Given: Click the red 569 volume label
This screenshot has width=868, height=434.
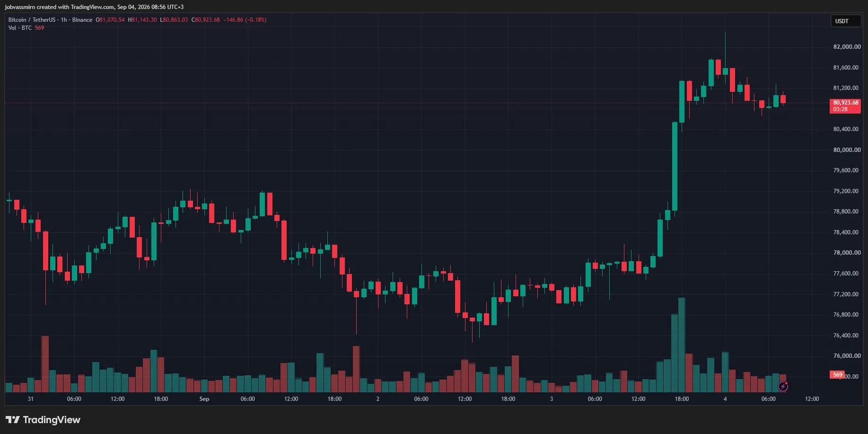Looking at the screenshot, I should 837,375.
